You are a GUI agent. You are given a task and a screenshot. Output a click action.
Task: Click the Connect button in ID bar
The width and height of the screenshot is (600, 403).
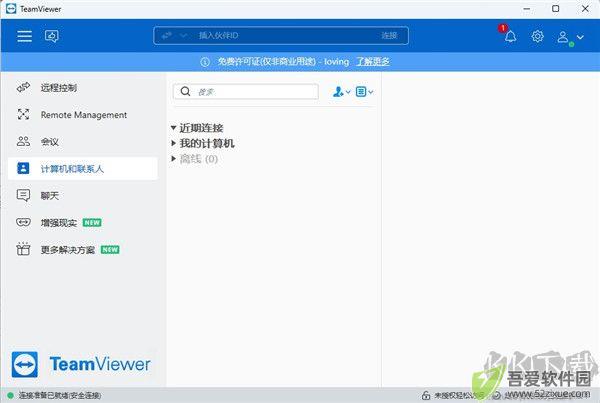[389, 36]
